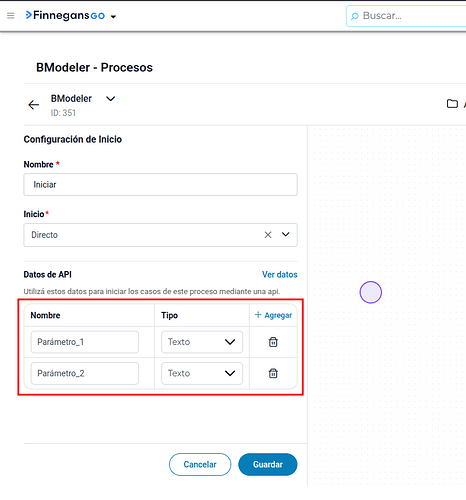Select the purple start node on canvas

(371, 292)
